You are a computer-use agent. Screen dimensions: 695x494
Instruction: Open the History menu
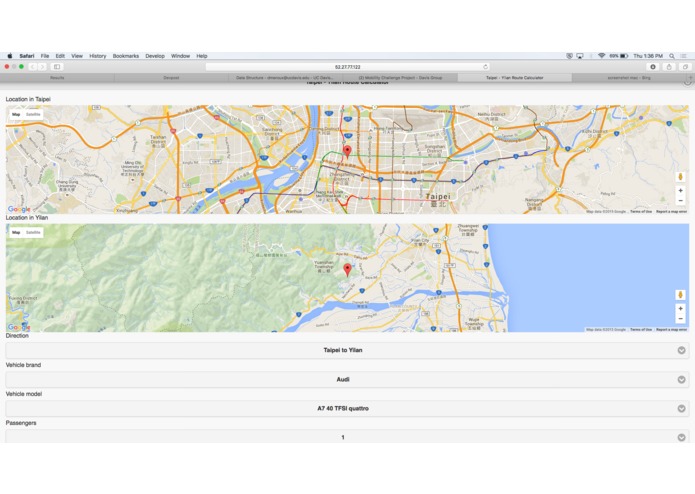click(x=98, y=56)
